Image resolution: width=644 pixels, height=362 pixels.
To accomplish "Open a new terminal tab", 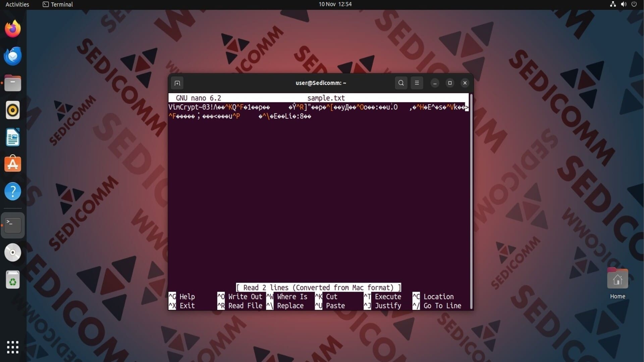I will pyautogui.click(x=177, y=83).
